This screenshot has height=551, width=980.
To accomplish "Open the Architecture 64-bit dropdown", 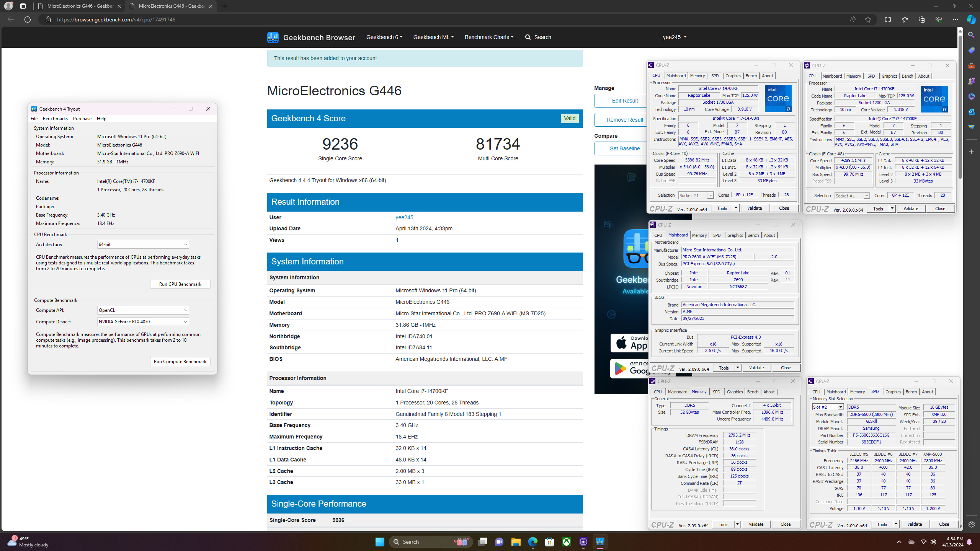I will [143, 245].
